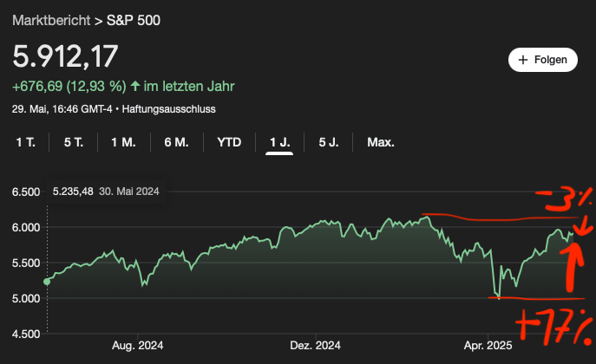Click the tooltip date 30. Mai 2024
The image size is (596, 364).
[129, 192]
